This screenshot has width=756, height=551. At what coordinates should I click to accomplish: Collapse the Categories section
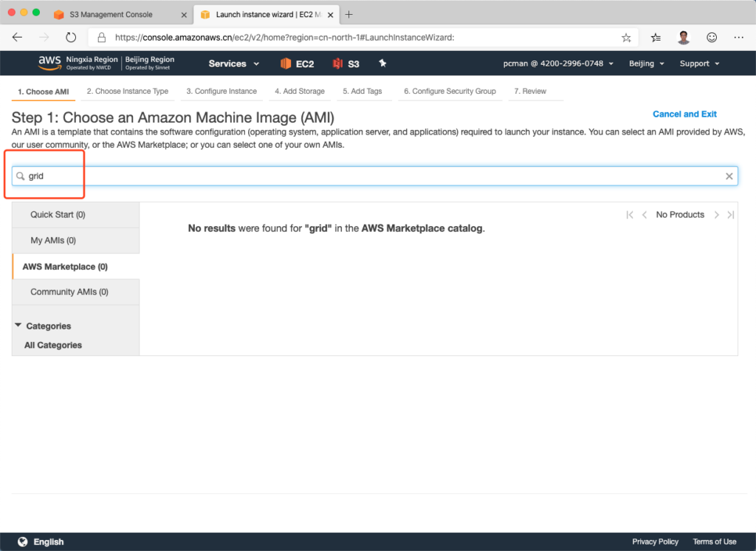(x=18, y=326)
